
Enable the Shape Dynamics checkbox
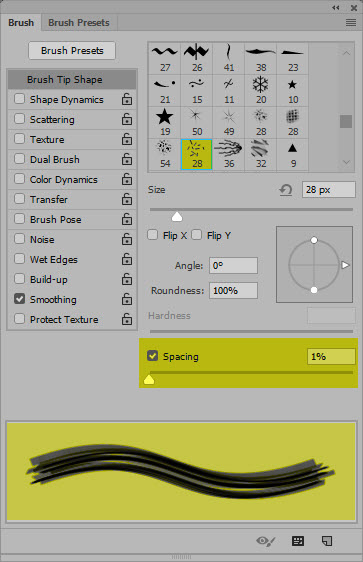19,99
